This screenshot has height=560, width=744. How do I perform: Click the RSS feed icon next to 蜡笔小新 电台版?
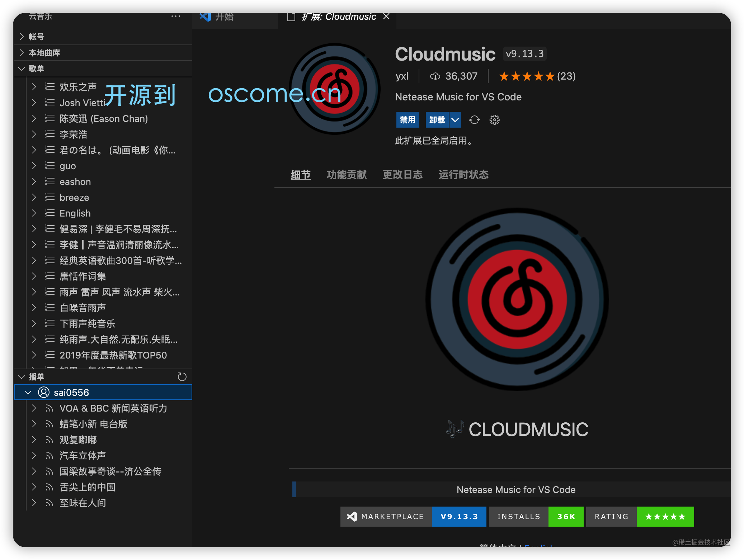49,424
